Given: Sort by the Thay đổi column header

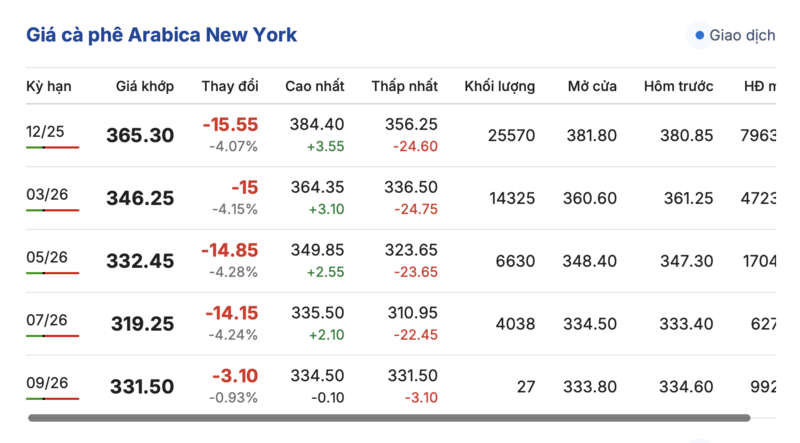Looking at the screenshot, I should (230, 86).
